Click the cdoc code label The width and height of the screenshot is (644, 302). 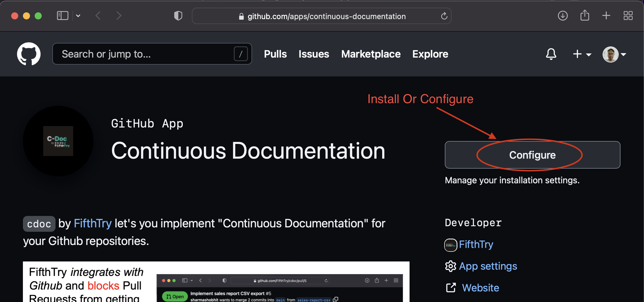pyautogui.click(x=39, y=224)
